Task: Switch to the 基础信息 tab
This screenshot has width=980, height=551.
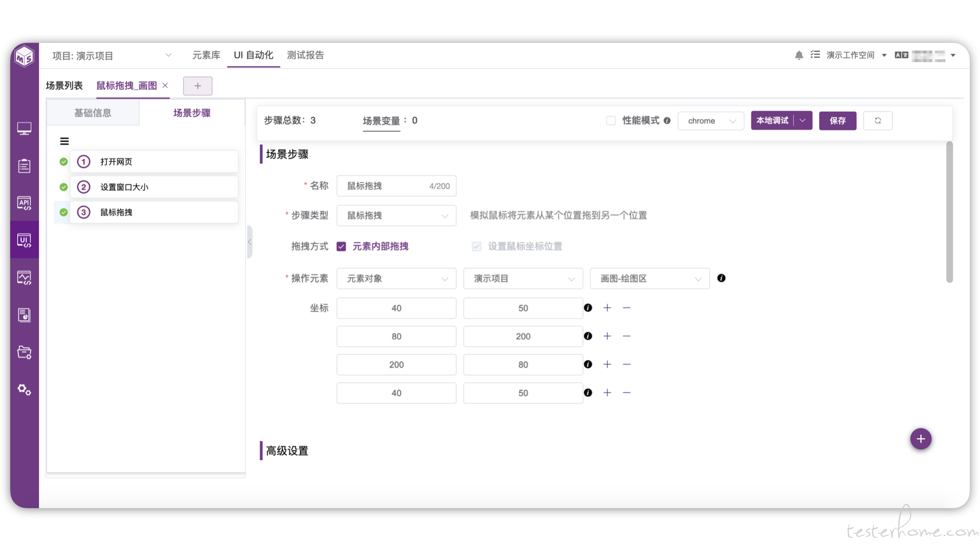Action: click(x=93, y=113)
